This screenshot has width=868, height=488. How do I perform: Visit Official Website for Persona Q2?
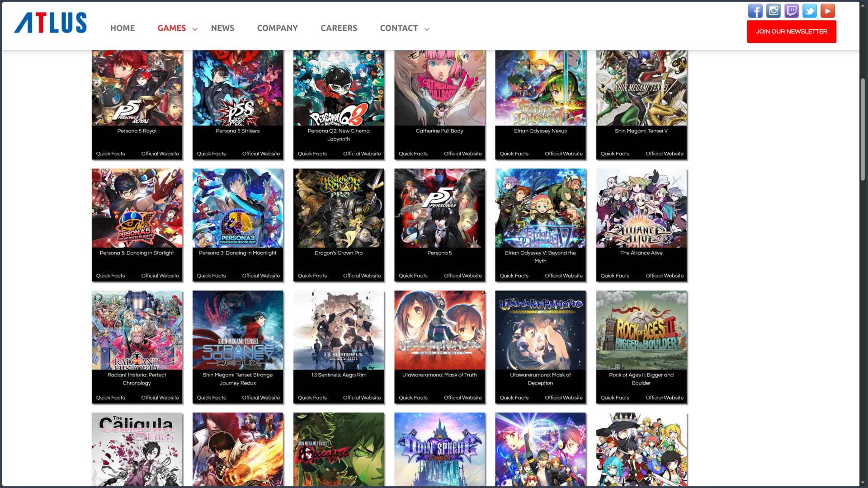pos(362,154)
